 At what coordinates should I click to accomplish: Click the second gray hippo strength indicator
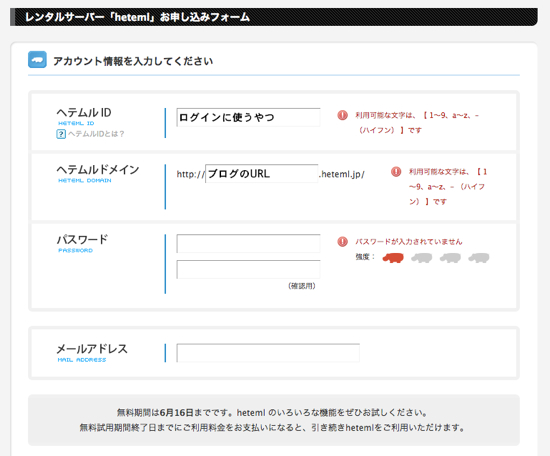(421, 258)
